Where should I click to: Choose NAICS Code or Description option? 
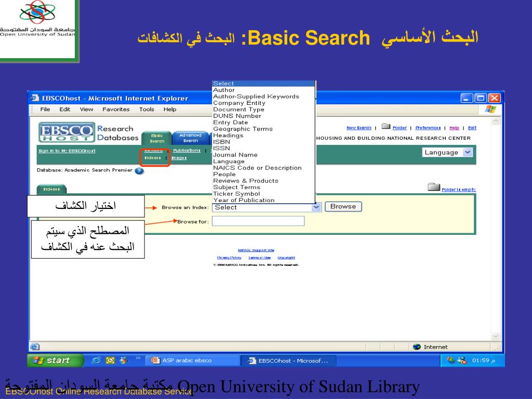[263, 168]
